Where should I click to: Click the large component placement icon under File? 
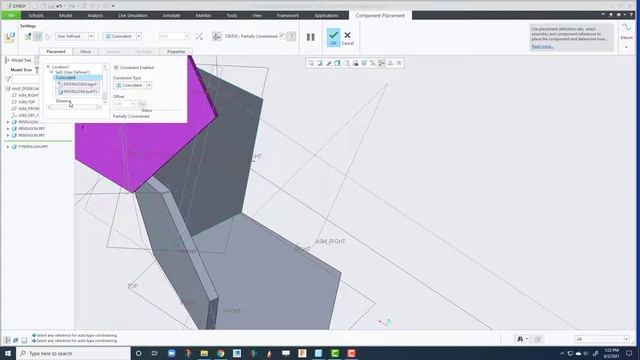point(9,38)
